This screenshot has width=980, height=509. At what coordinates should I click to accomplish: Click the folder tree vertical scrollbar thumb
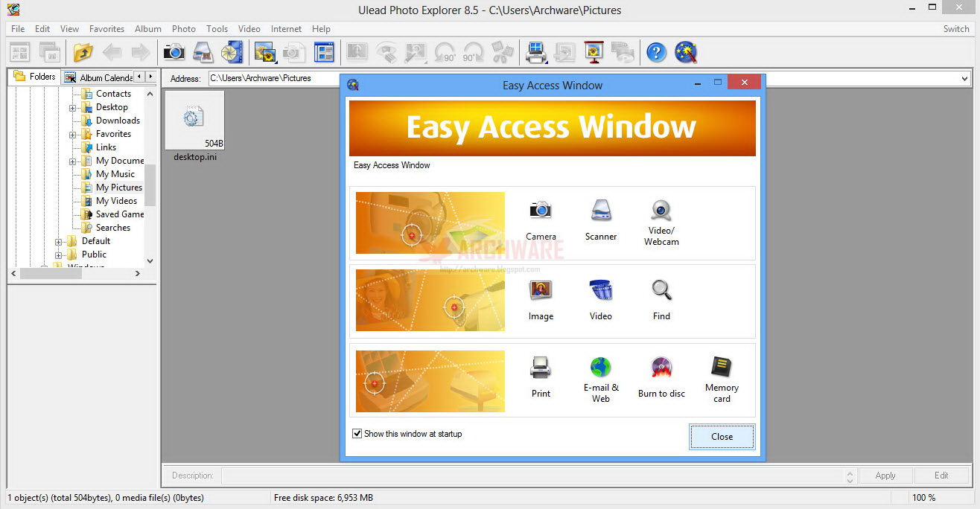[150, 185]
